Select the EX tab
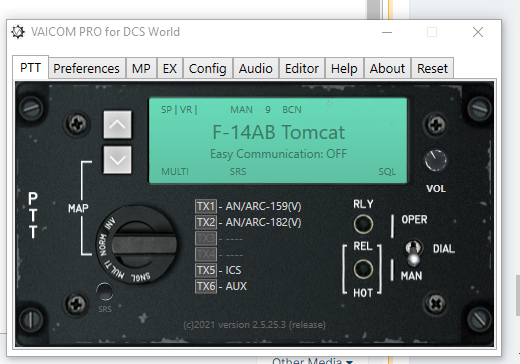This screenshot has width=520, height=364. [170, 68]
